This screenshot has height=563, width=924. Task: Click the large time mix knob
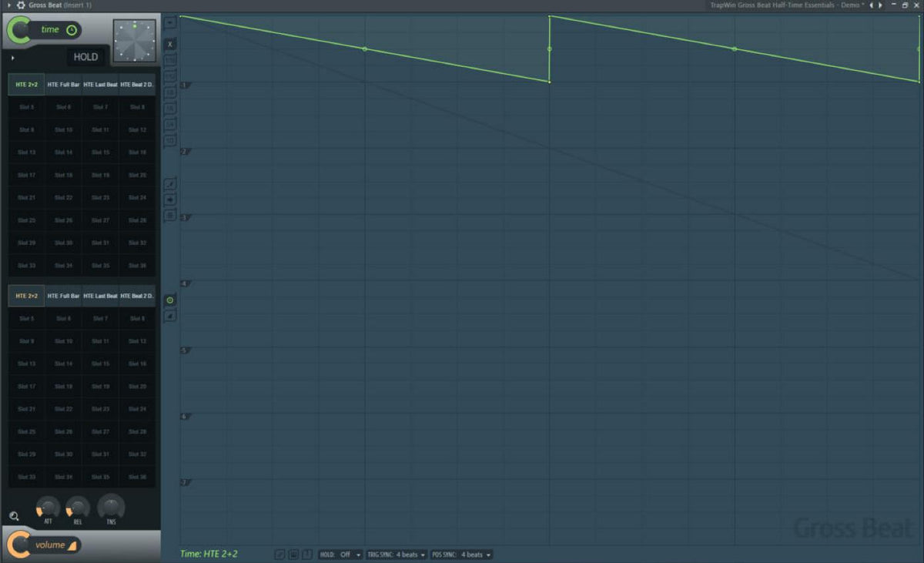pos(19,30)
